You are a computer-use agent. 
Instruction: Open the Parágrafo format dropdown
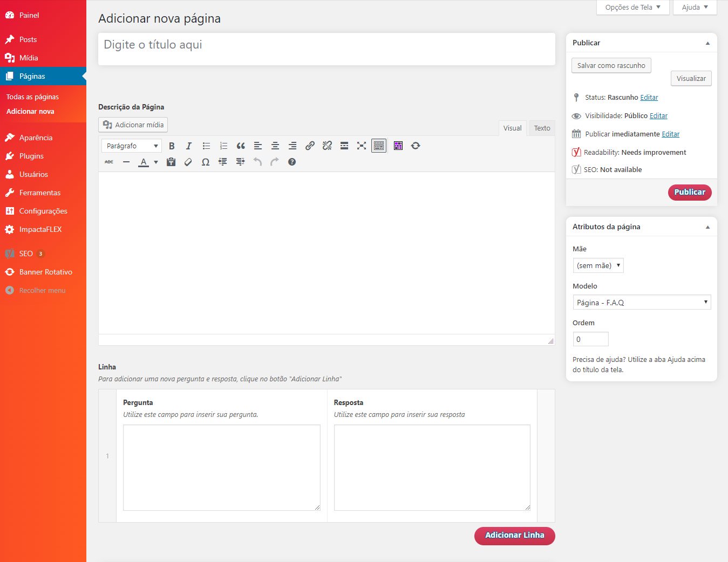pos(132,146)
